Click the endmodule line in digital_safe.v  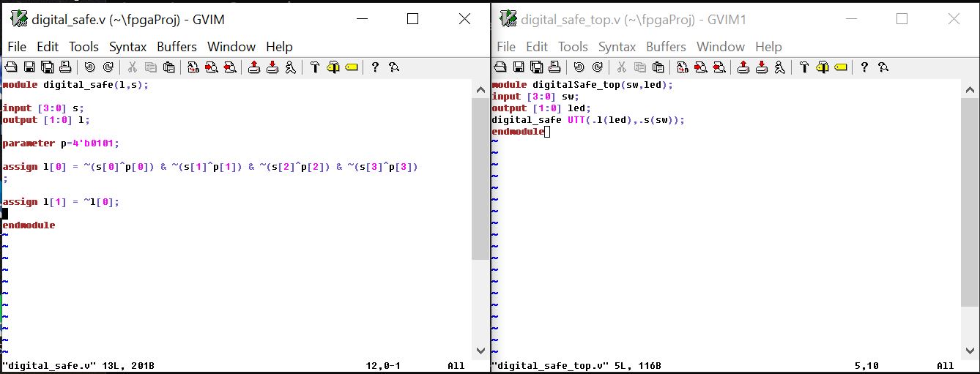click(x=29, y=225)
